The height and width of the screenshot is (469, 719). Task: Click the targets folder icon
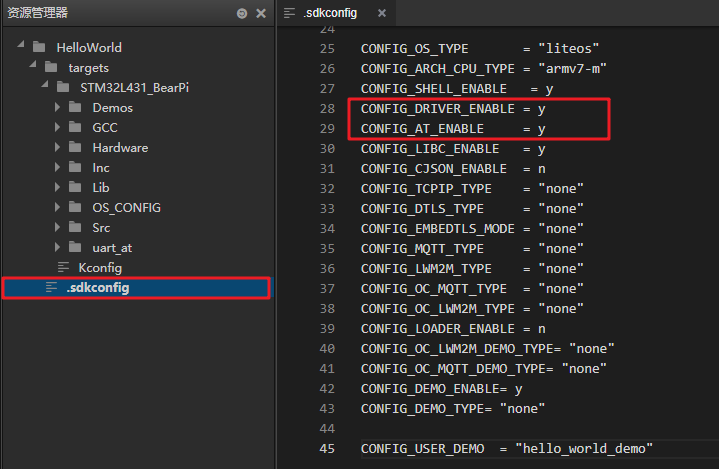[51, 67]
